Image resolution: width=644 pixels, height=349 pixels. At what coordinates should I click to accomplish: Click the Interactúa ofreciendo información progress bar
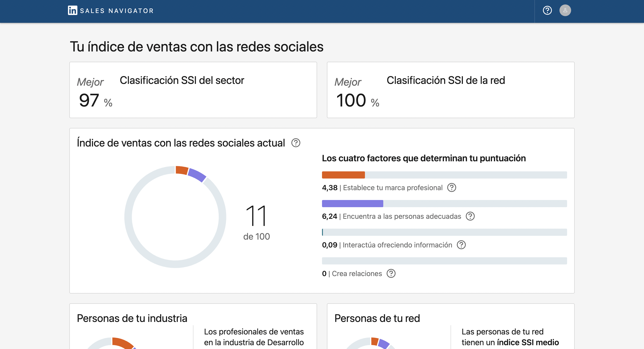click(444, 232)
